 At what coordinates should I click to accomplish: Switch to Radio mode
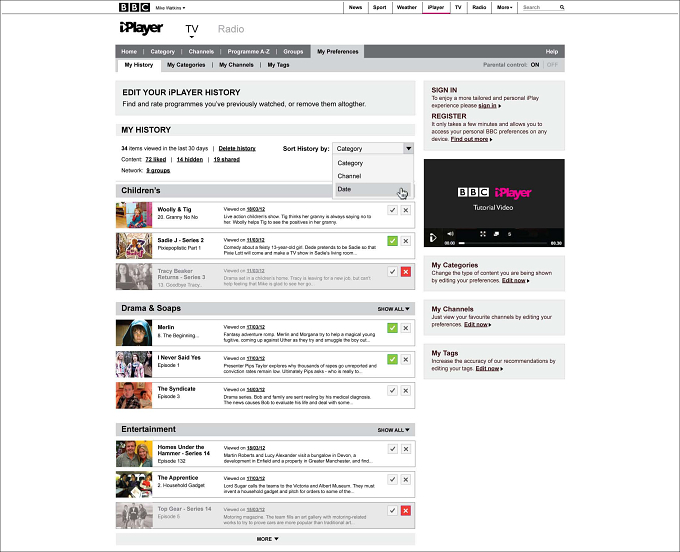(231, 29)
